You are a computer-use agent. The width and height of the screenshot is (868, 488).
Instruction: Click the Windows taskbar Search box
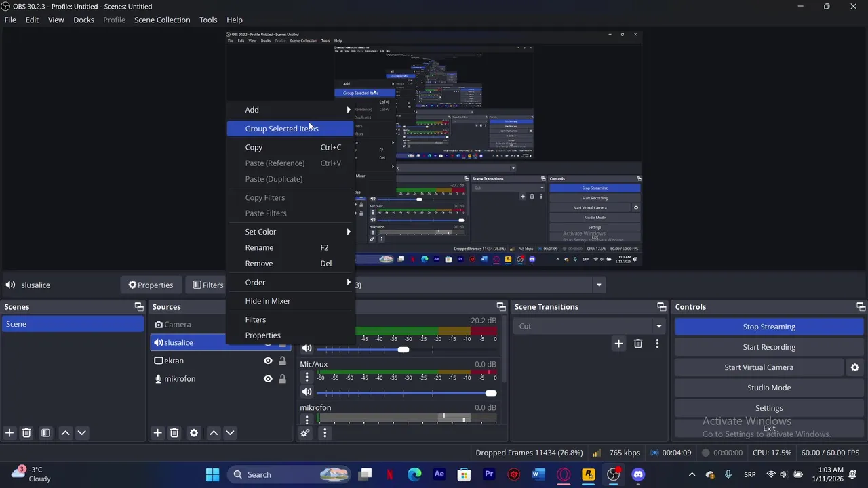pyautogui.click(x=290, y=474)
